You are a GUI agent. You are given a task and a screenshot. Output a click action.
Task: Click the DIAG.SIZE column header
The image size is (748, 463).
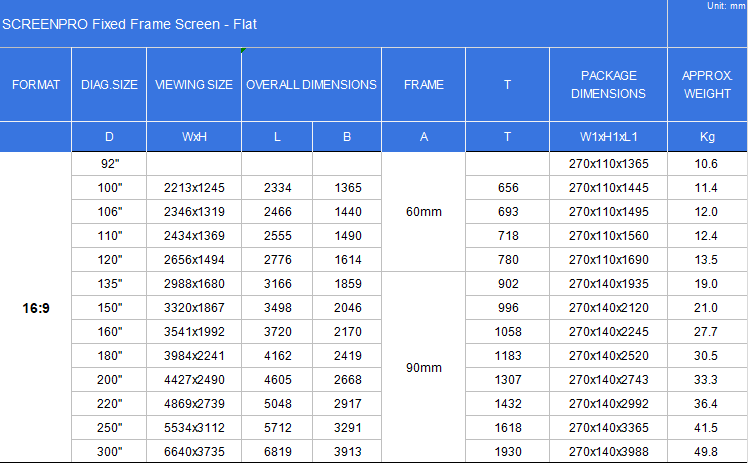click(109, 85)
